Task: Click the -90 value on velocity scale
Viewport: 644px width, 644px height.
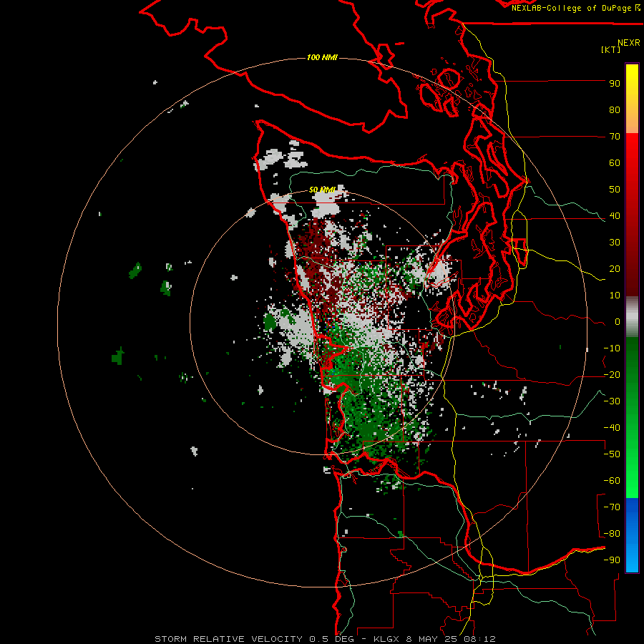Action: tap(612, 560)
